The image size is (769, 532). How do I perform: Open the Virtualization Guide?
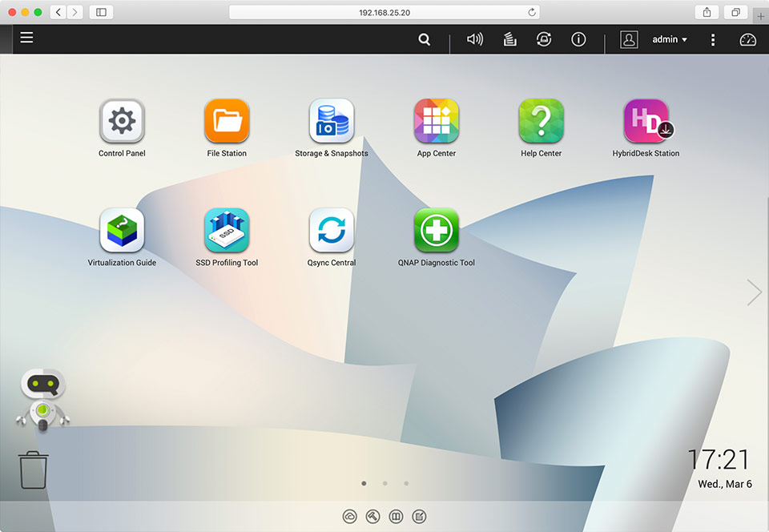(122, 230)
